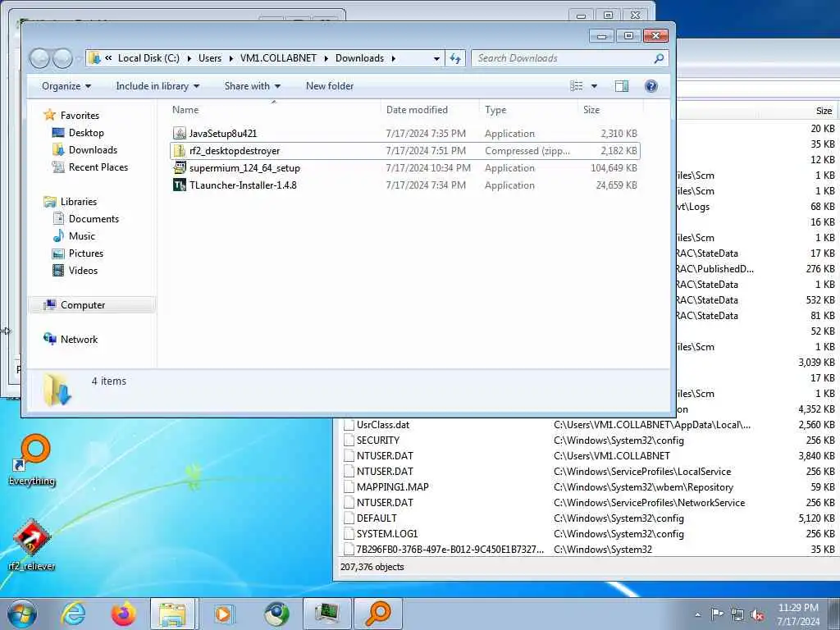Open rf2_reliever desktop shortcut

pos(32,545)
